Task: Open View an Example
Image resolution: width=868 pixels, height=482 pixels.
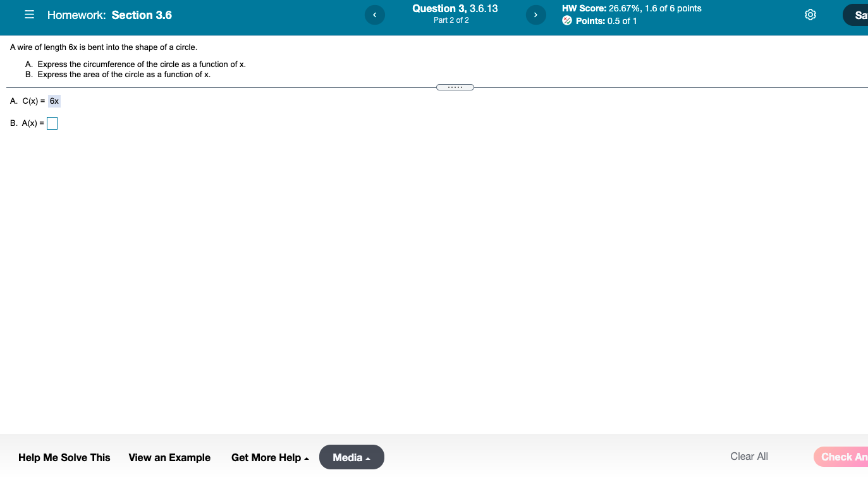Action: coord(169,457)
